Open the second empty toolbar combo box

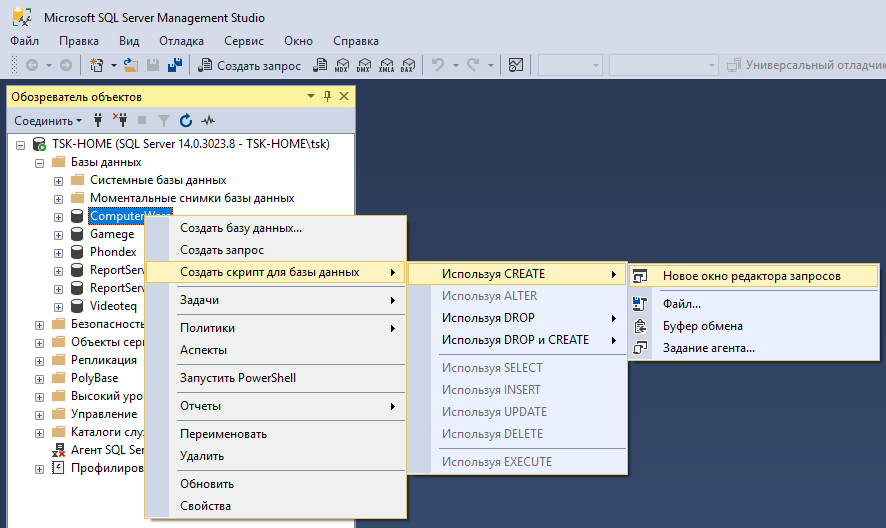(x=663, y=66)
